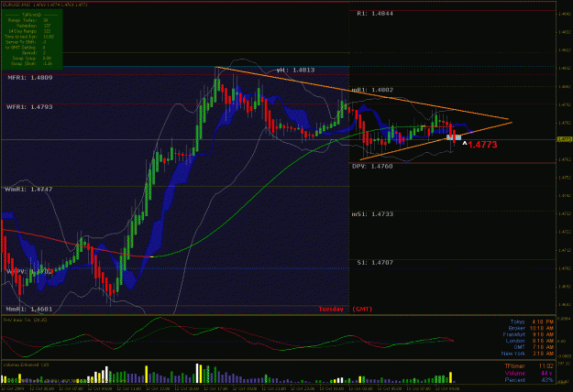Select the pink Volume readout
Image resolution: width=573 pixels, height=392 pixels.
tap(528, 374)
